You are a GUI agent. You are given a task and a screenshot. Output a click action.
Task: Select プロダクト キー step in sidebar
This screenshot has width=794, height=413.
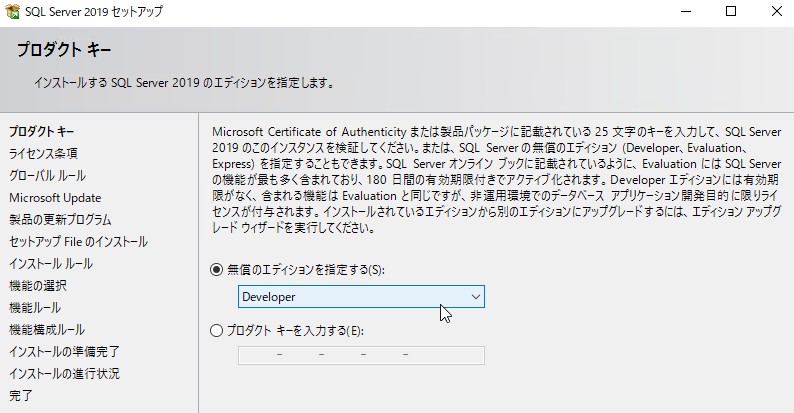pyautogui.click(x=42, y=132)
